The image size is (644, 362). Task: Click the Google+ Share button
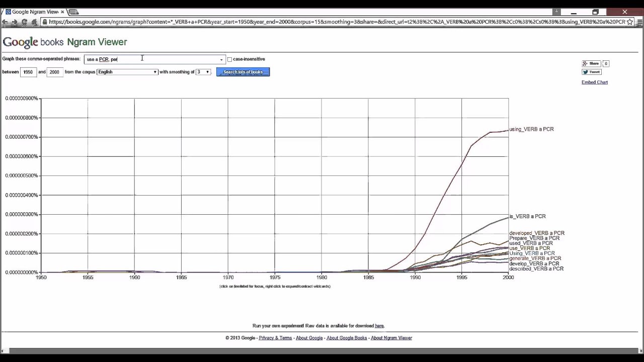pyautogui.click(x=591, y=63)
